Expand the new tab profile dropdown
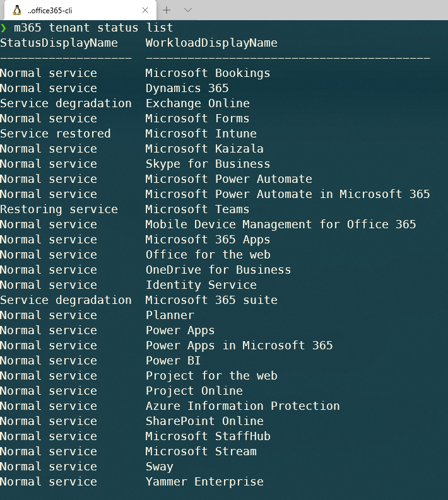 (x=188, y=10)
